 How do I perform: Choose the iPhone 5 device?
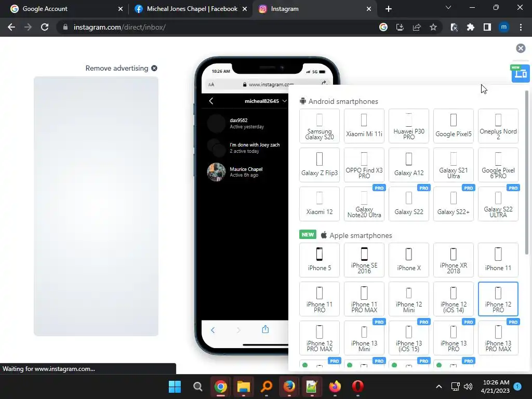coord(320,260)
